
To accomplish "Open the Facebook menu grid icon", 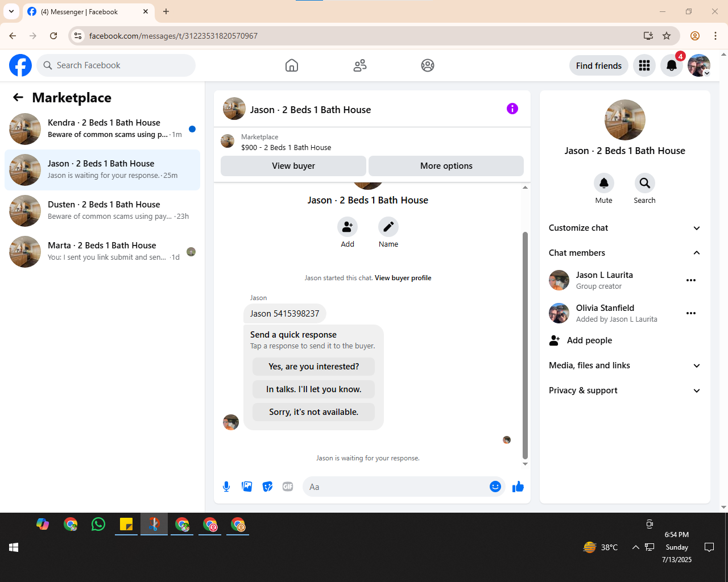I will (644, 65).
